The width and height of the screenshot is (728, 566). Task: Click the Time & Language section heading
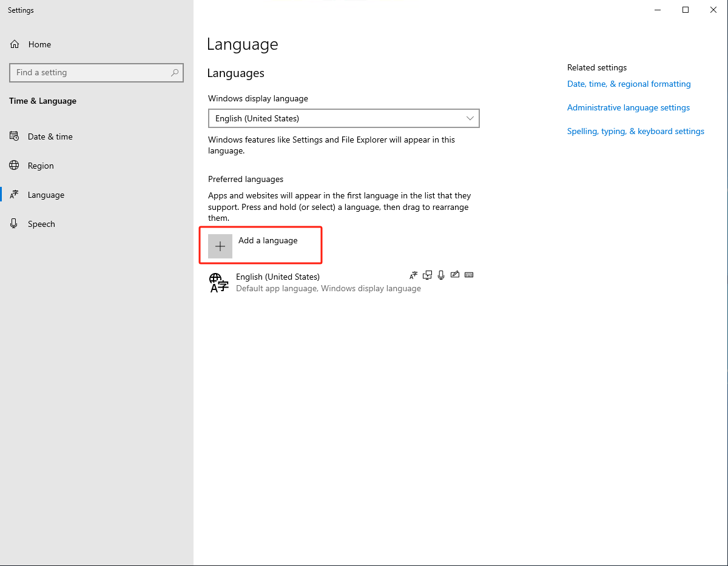point(42,101)
